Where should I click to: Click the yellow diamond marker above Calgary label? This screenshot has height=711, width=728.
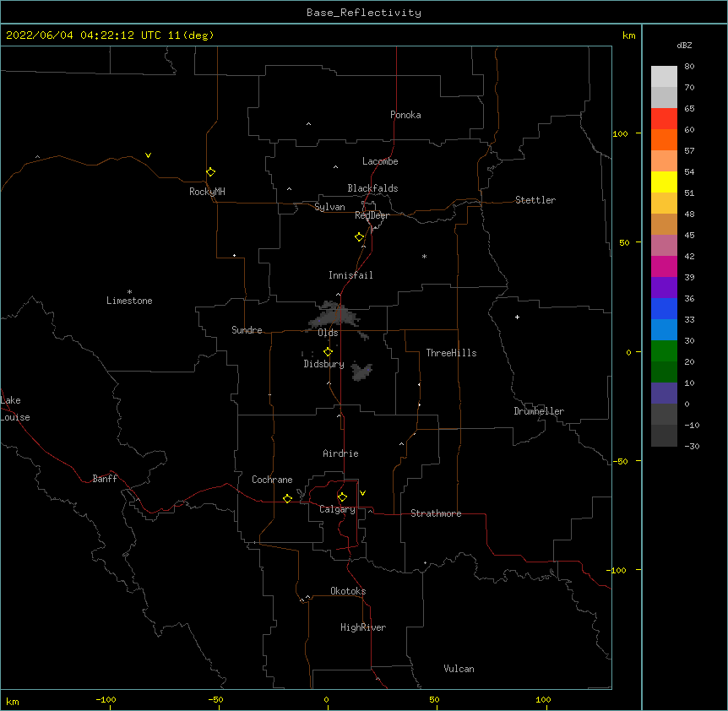[343, 497]
